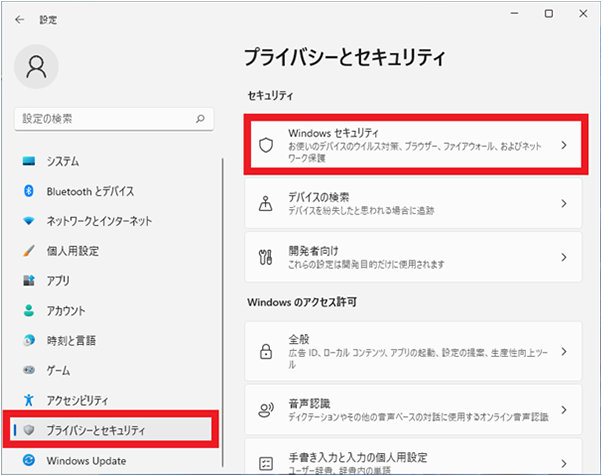Click the Windows Update sync icon
The image size is (602, 476).
tap(29, 460)
